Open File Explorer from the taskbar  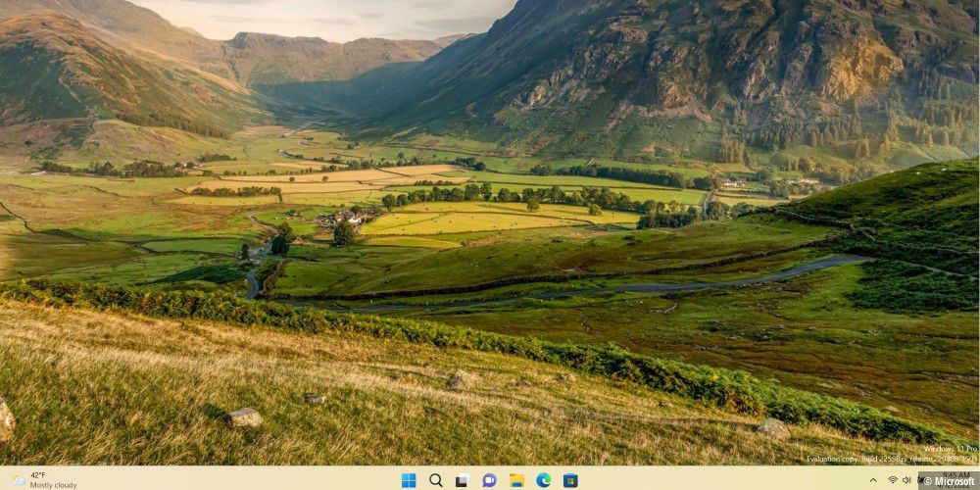pos(516,480)
